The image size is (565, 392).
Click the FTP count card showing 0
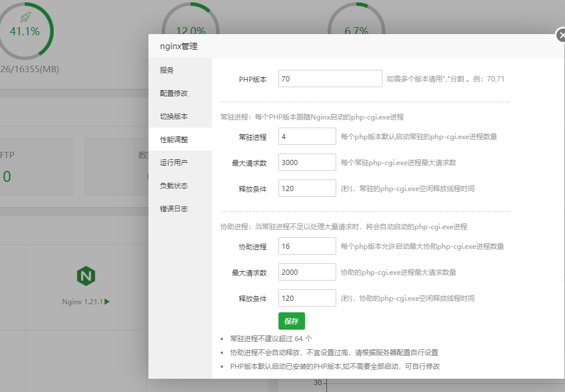pyautogui.click(x=36, y=167)
